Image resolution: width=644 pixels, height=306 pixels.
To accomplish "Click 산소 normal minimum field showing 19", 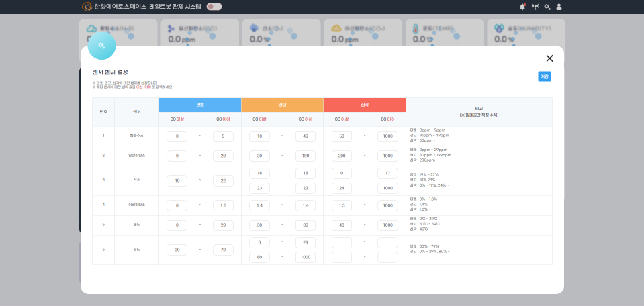I will (x=177, y=181).
